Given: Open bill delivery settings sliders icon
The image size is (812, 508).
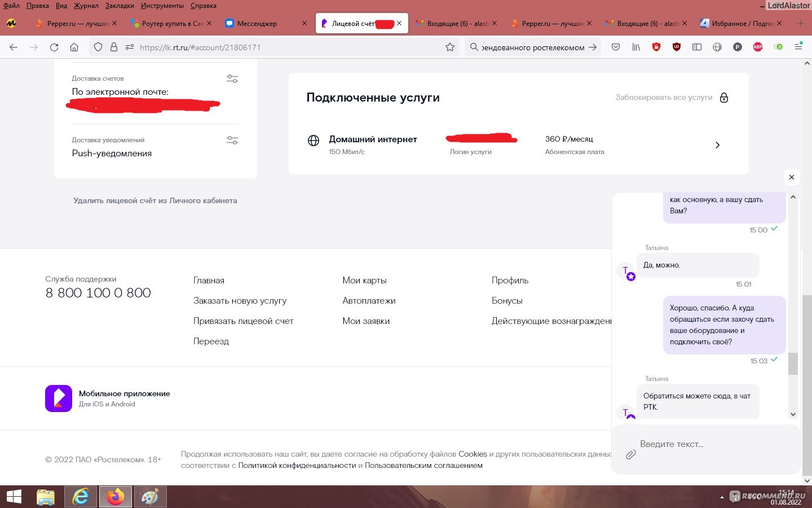Looking at the screenshot, I should pyautogui.click(x=232, y=79).
